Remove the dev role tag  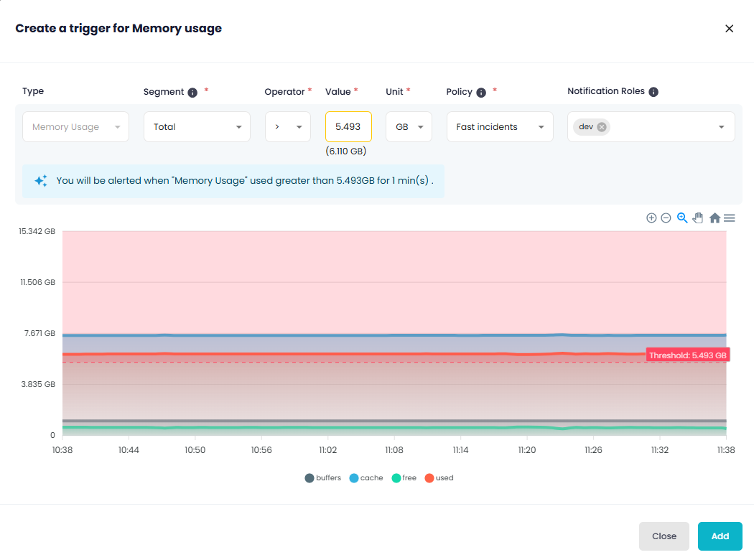pyautogui.click(x=602, y=127)
